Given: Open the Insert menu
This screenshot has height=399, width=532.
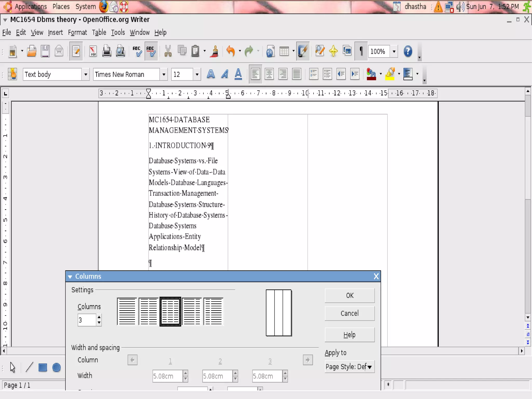Looking at the screenshot, I should coord(55,32).
